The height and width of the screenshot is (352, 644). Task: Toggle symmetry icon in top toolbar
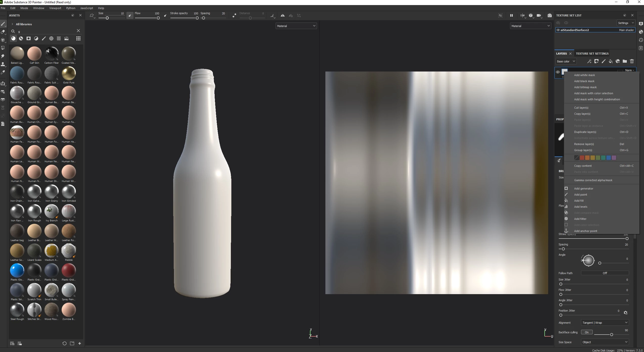tap(282, 16)
